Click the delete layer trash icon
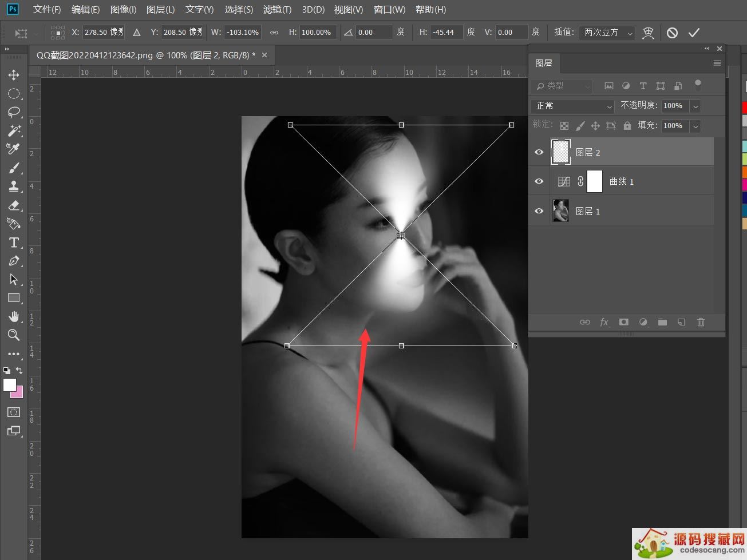This screenshot has height=560, width=747. pyautogui.click(x=701, y=322)
